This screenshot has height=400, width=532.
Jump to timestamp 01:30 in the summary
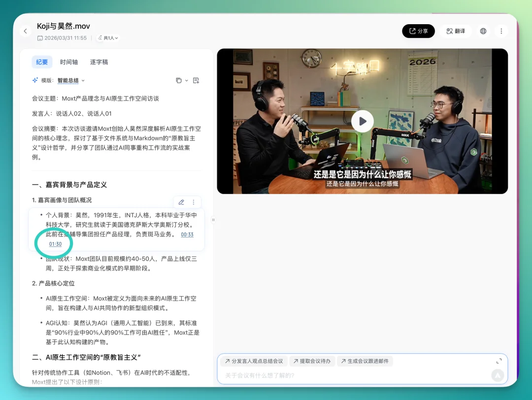coord(55,243)
